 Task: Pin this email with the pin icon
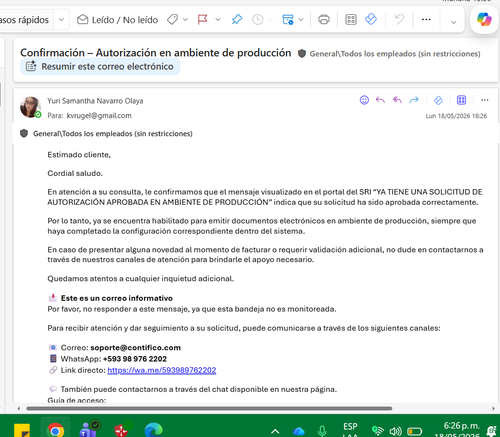tap(237, 19)
